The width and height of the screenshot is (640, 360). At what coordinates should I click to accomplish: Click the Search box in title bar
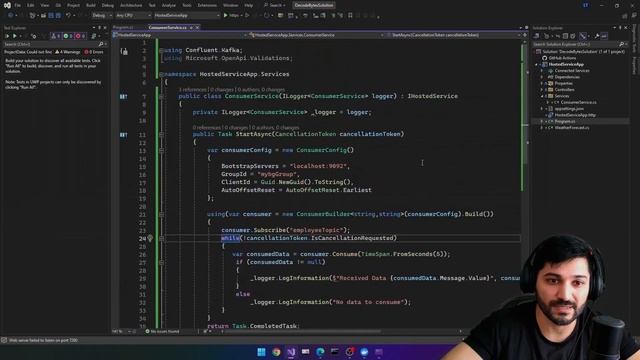point(274,5)
